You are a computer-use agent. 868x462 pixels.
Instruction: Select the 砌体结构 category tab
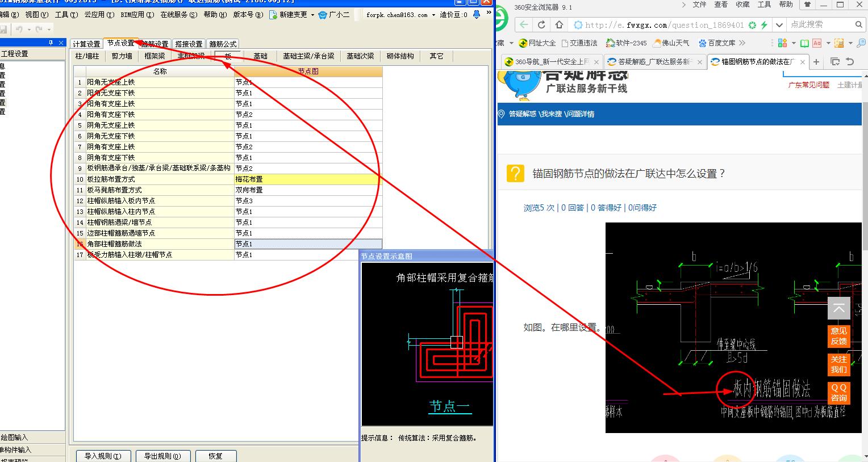pyautogui.click(x=400, y=56)
